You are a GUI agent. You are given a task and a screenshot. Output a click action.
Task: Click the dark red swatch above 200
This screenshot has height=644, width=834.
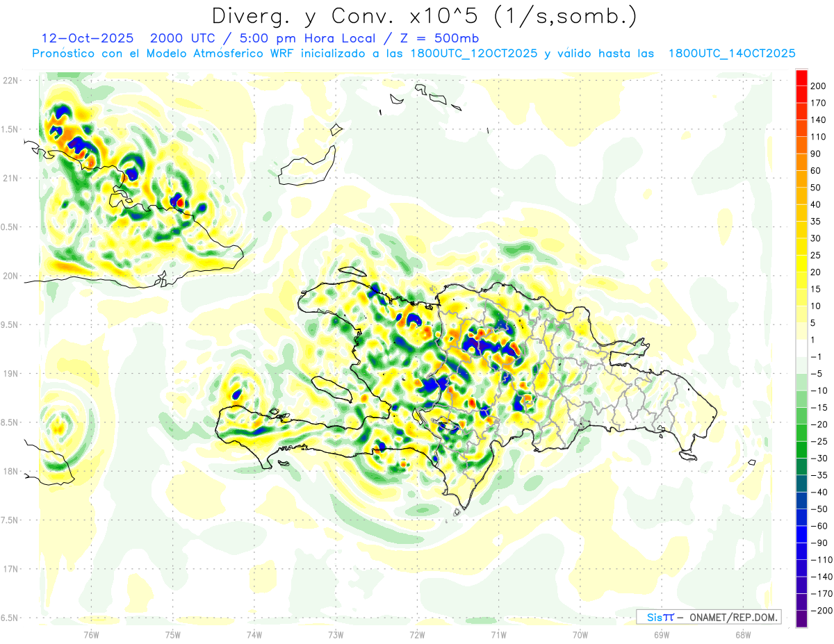(801, 78)
